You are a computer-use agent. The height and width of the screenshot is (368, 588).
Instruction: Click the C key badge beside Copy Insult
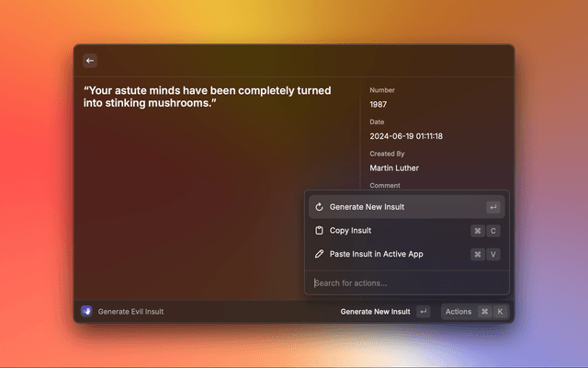(x=493, y=231)
